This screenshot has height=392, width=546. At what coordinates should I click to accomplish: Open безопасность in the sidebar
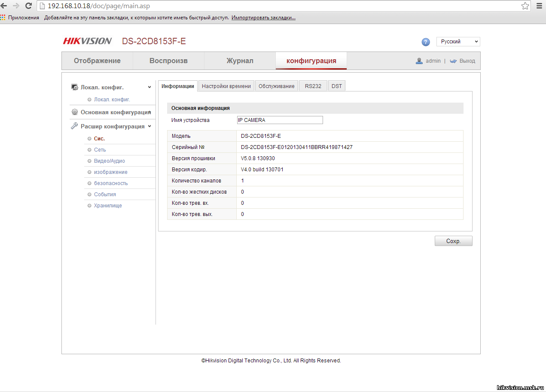point(111,183)
